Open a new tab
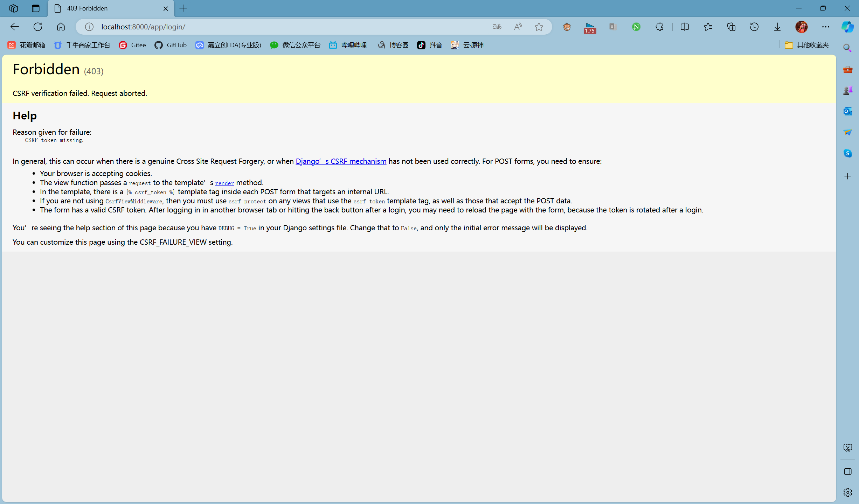This screenshot has height=504, width=859. click(x=183, y=8)
